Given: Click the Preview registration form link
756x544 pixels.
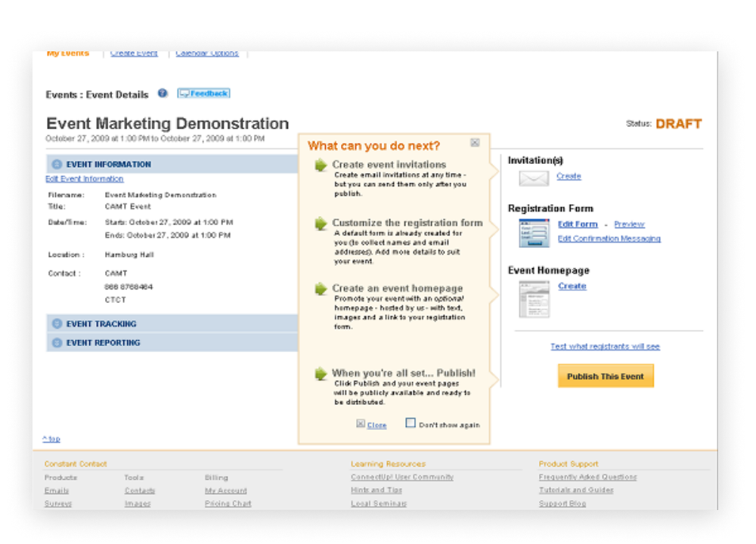Looking at the screenshot, I should (x=629, y=224).
